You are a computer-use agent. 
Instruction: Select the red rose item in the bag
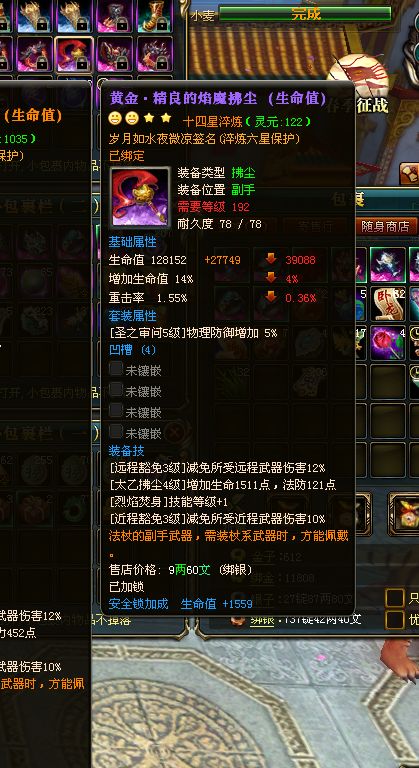[x=388, y=342]
